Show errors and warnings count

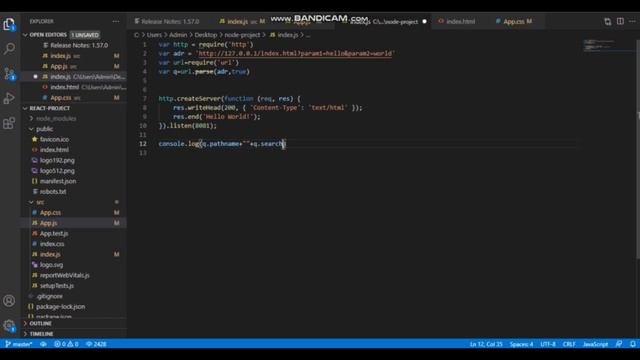tap(66, 344)
